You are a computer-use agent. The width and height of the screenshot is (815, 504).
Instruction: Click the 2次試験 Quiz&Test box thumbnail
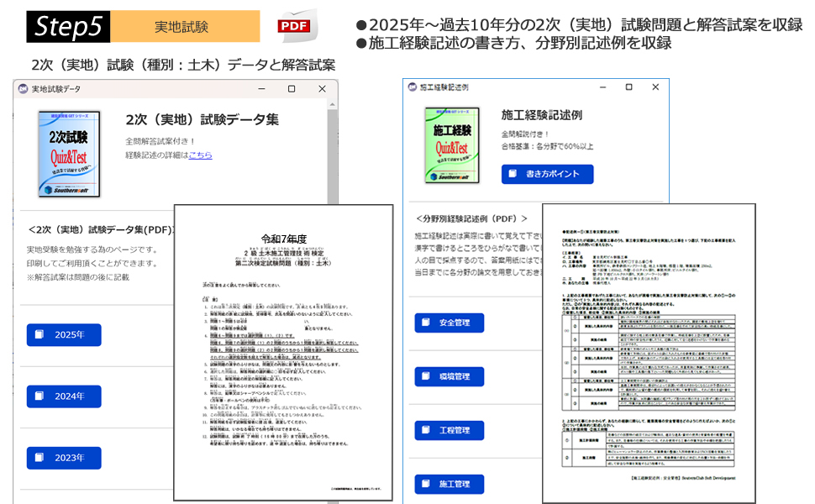click(x=69, y=155)
